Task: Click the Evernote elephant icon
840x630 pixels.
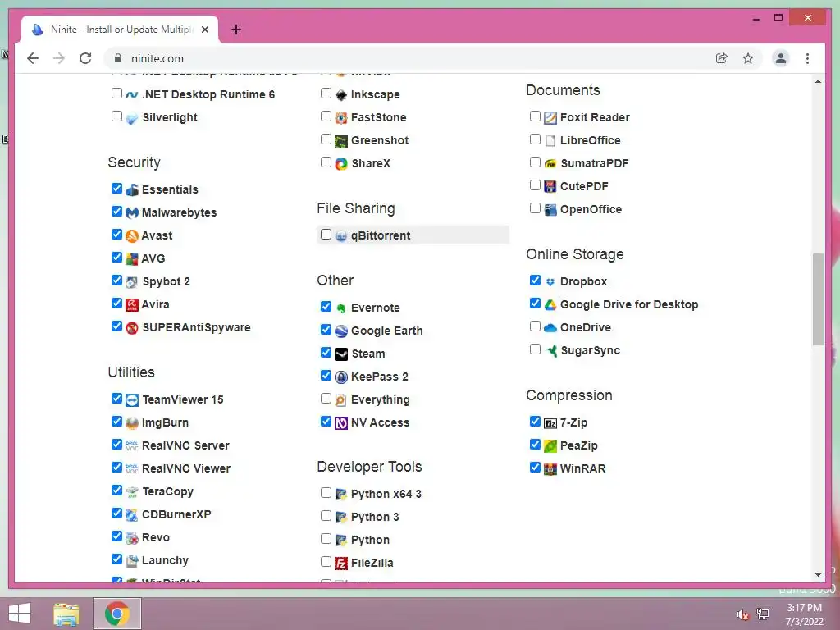Action: point(341,308)
